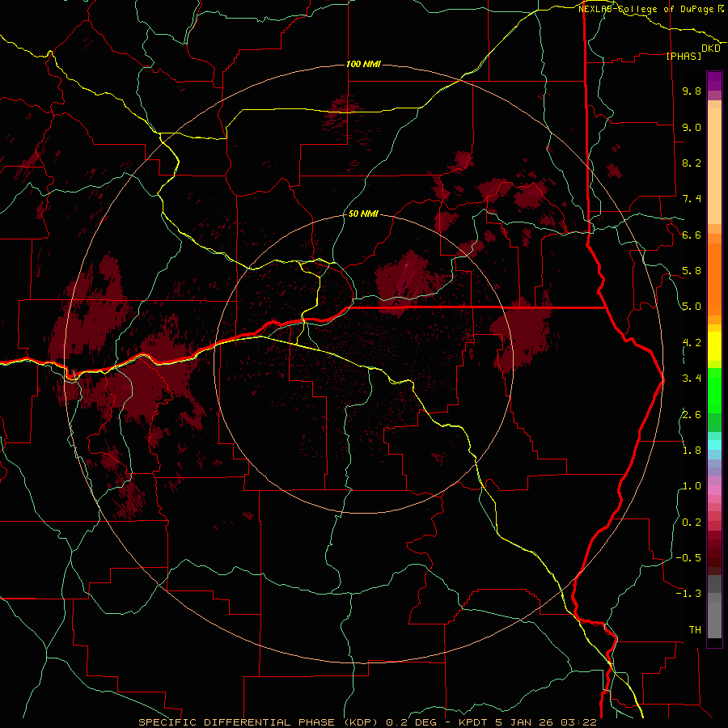This screenshot has height=728, width=728.
Task: Click the purple swatch at the color bar top
Action: click(x=714, y=81)
